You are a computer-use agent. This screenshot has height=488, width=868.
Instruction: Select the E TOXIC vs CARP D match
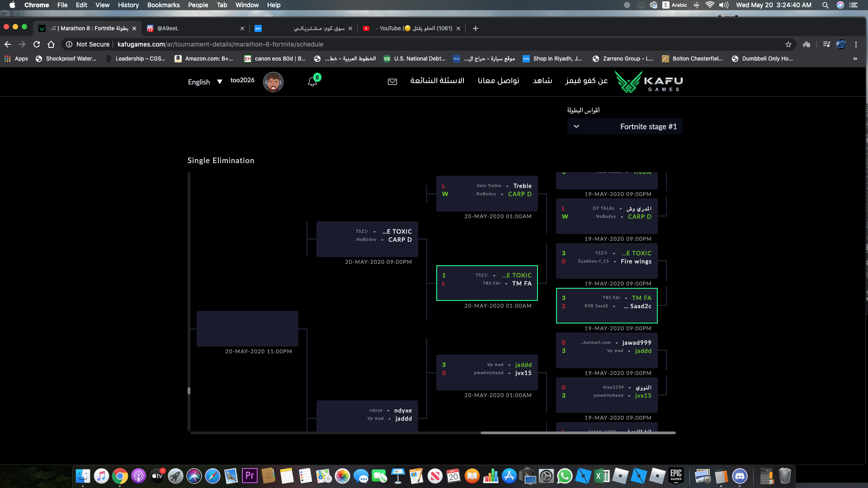pos(367,239)
